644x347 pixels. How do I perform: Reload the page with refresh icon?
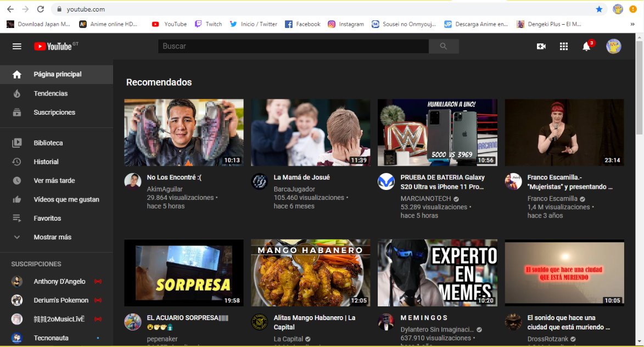coord(40,9)
